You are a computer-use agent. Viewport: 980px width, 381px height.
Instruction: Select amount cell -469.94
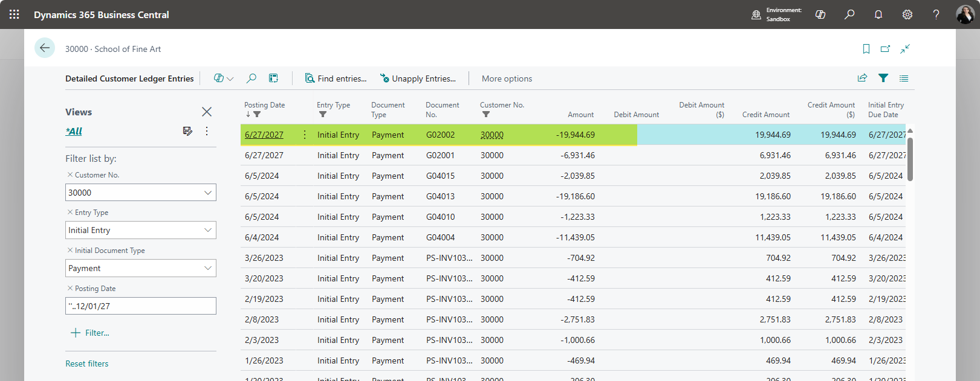pos(581,360)
